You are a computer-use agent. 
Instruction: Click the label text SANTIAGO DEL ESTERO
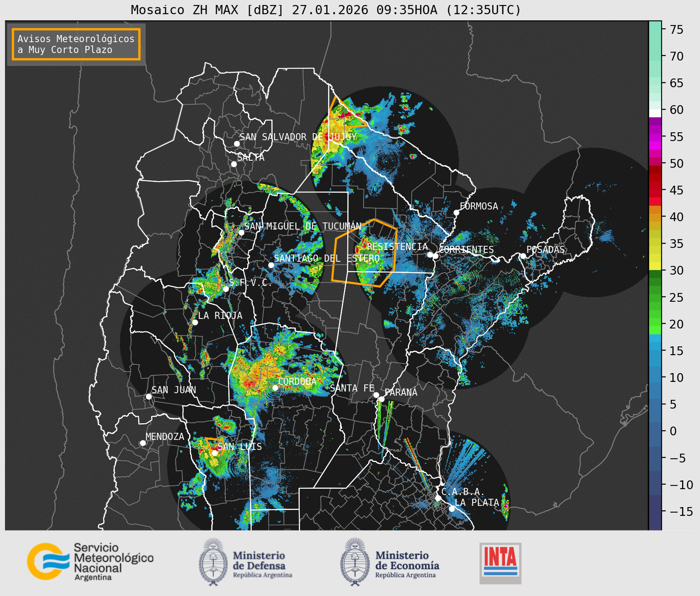(x=327, y=258)
